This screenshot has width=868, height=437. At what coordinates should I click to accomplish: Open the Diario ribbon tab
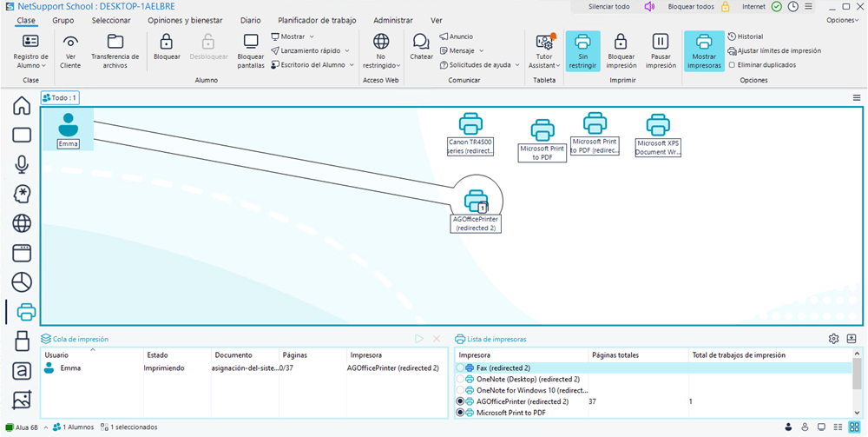tap(250, 21)
